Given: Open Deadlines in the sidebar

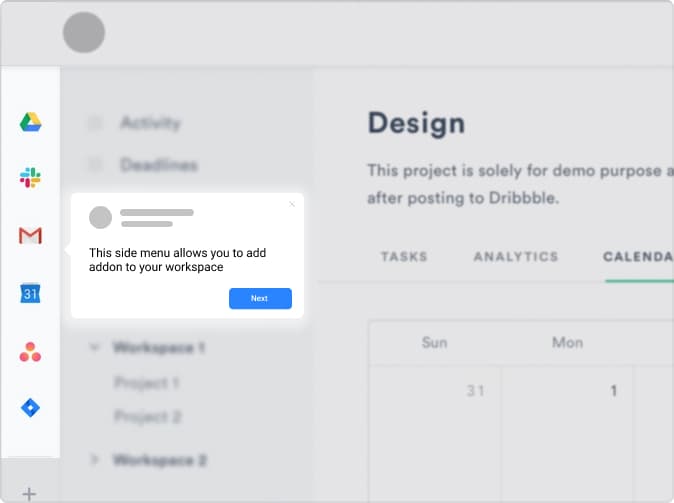Looking at the screenshot, I should [x=158, y=165].
